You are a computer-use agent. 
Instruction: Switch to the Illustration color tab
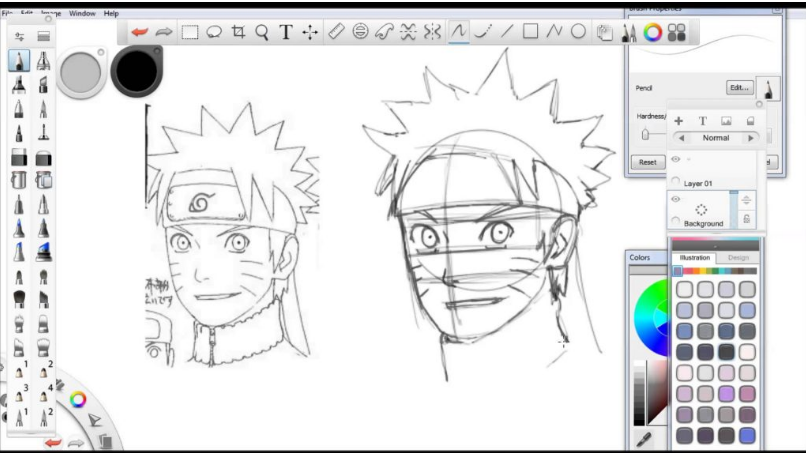[694, 258]
